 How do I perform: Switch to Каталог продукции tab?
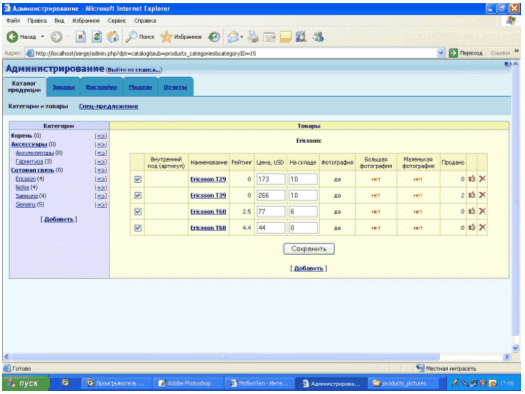tap(24, 87)
